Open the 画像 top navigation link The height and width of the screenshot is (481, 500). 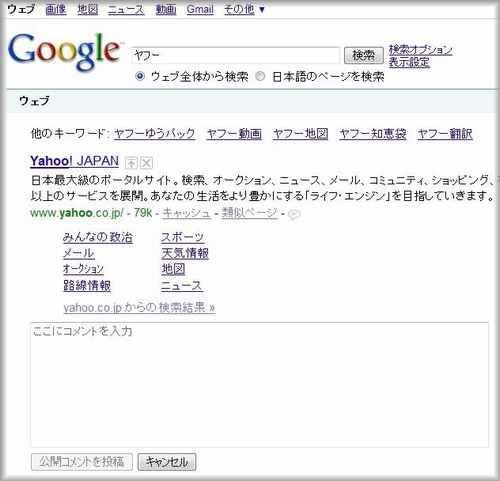click(x=56, y=9)
